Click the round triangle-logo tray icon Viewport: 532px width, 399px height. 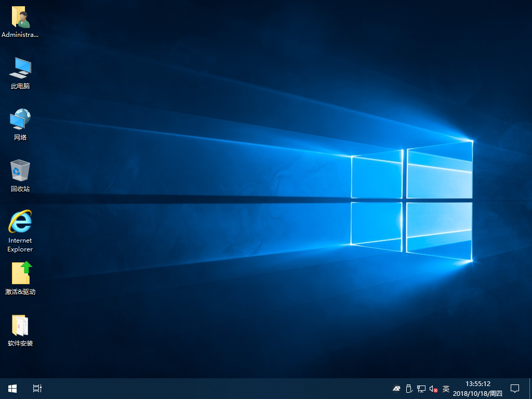pos(397,388)
